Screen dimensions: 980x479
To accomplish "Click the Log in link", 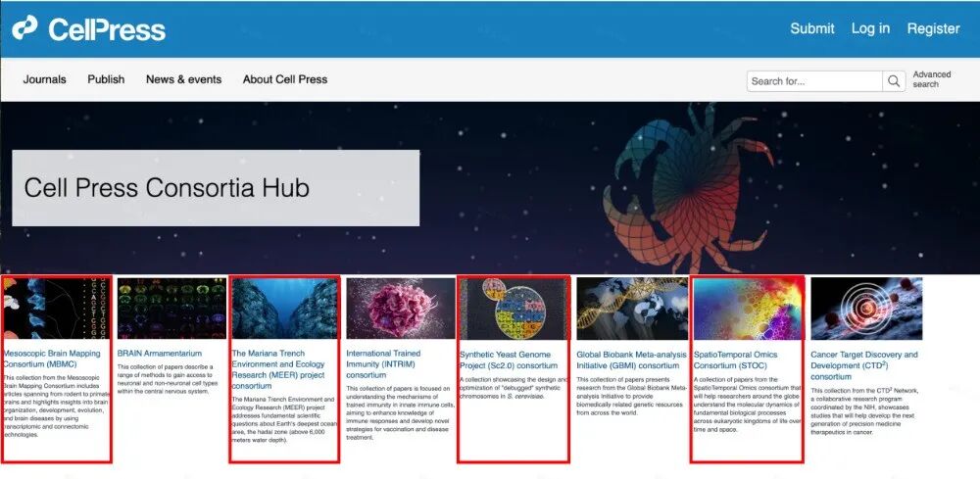I will (x=870, y=28).
